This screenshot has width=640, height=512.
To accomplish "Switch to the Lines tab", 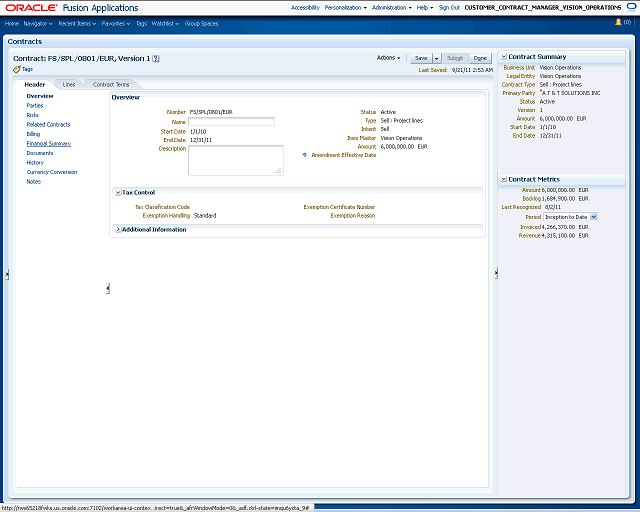I will pos(69,85).
